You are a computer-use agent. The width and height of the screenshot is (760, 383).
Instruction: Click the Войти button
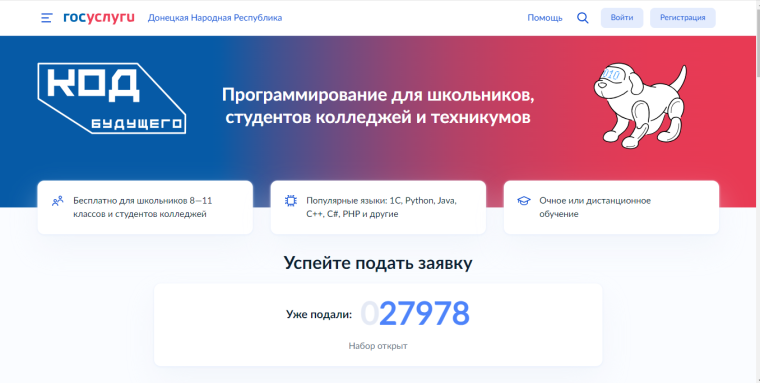pyautogui.click(x=622, y=18)
